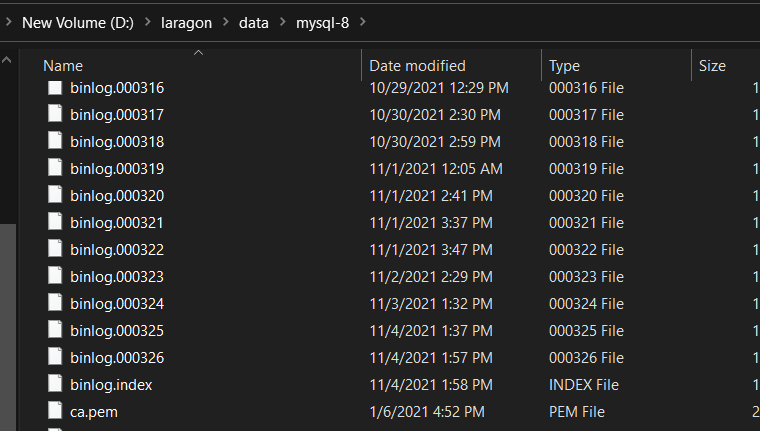Screen dimensions: 760x431
Task: Click the file icon next to binlog.000325
Action: 55,330
